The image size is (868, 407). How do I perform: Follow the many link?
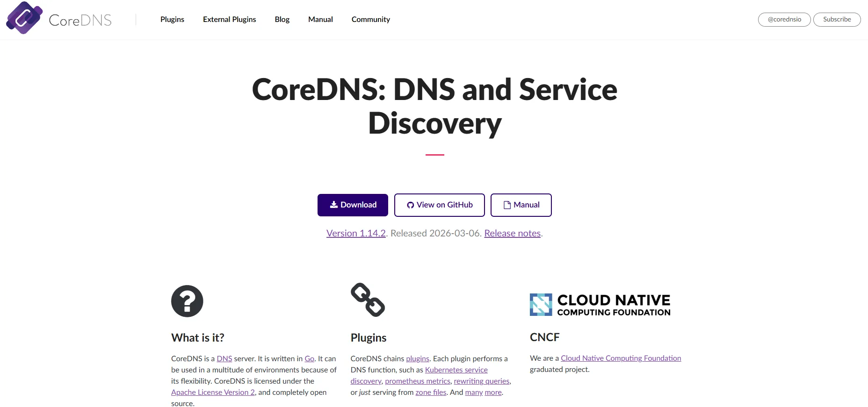(474, 392)
